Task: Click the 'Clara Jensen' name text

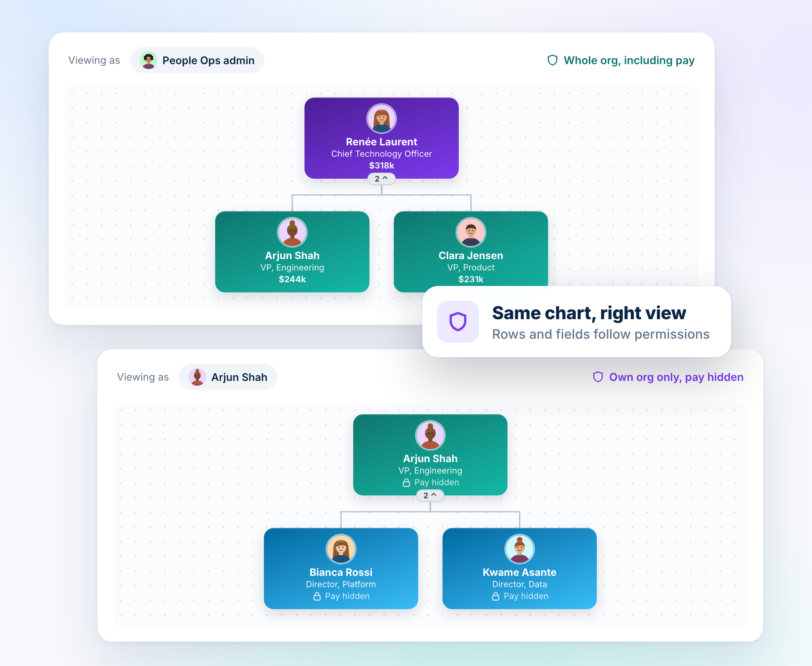Action: point(471,255)
